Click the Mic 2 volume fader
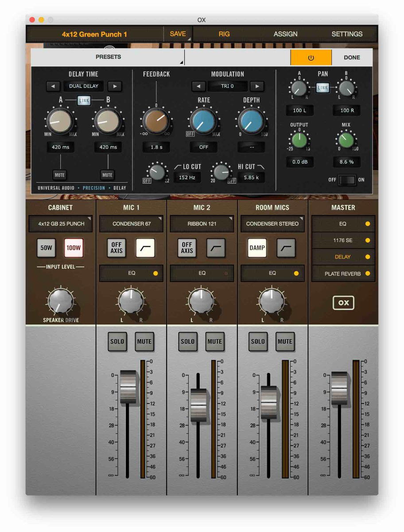Image resolution: width=404 pixels, height=532 pixels. (198, 405)
